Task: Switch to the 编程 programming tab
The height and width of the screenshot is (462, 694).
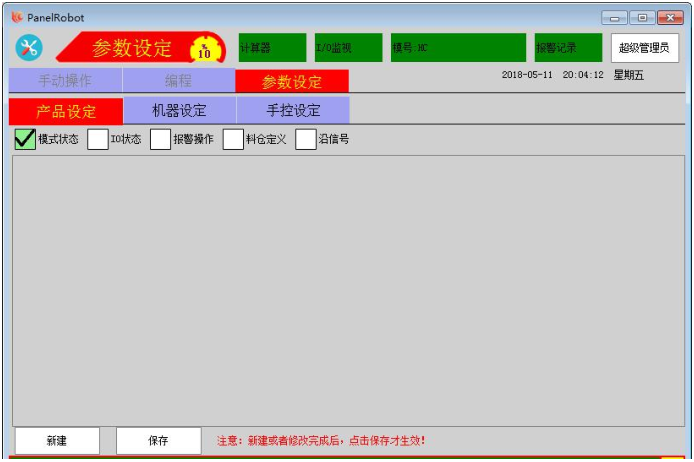Action: click(178, 81)
